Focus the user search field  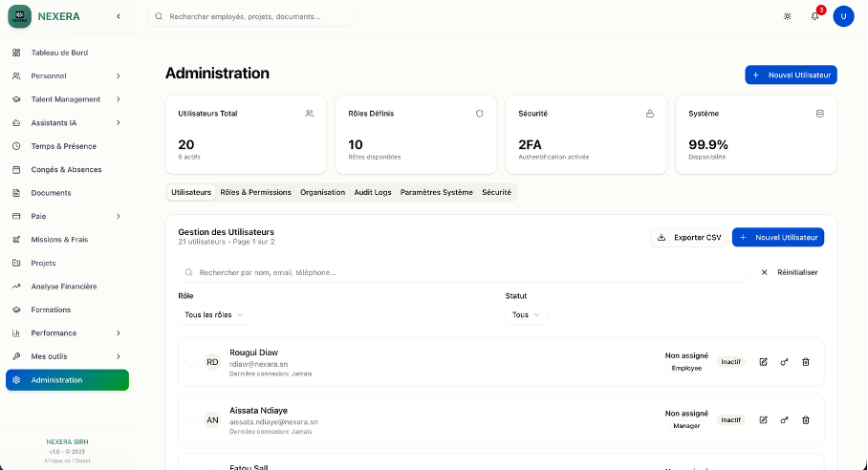click(x=468, y=272)
